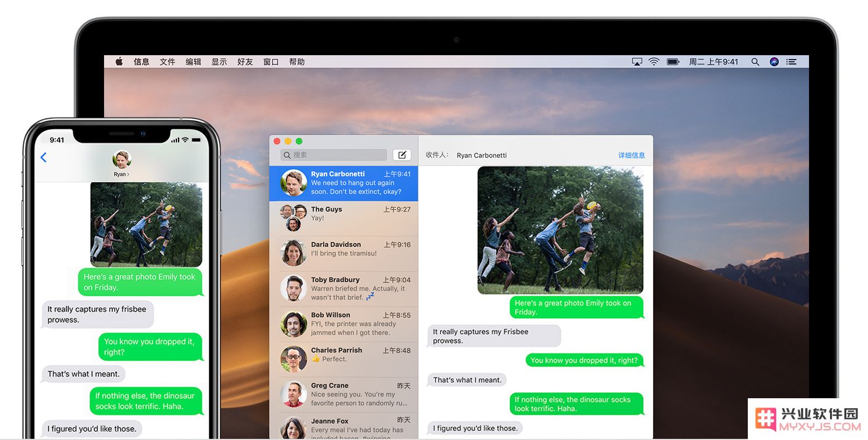Check the battery status icon

click(673, 62)
